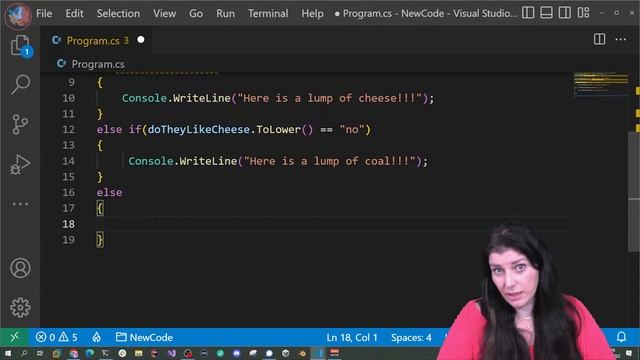Viewport: 640px width, 360px height.
Task: Click the "Here is a lump of cheese!!!" string
Action: point(329,98)
